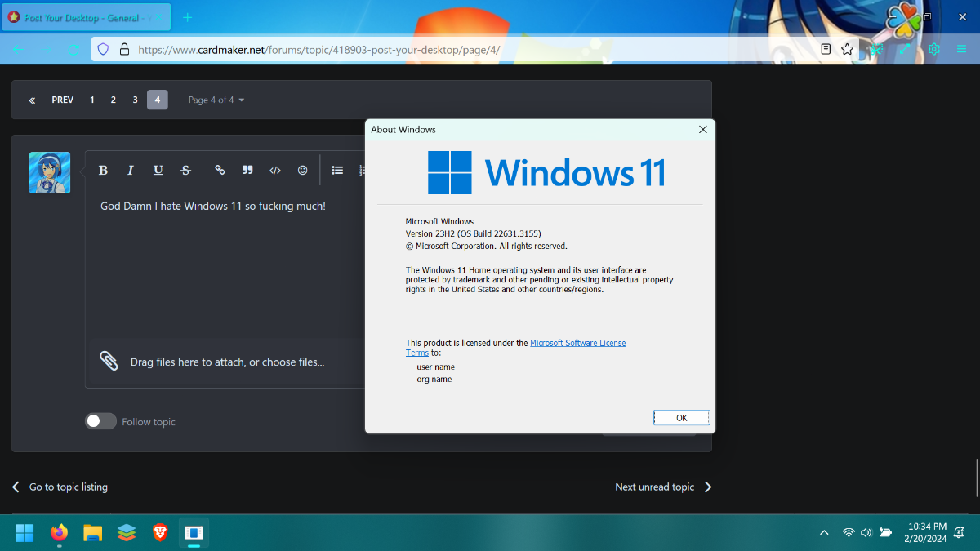Select current page 4 in pagination

[158, 100]
